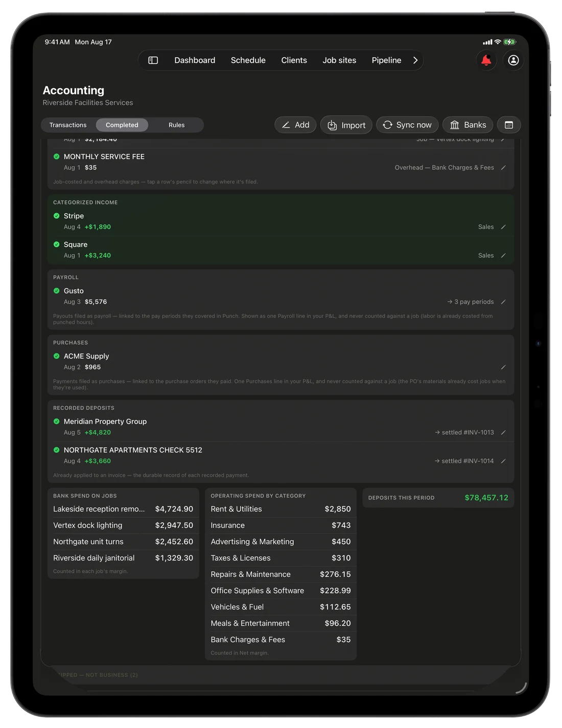Image resolution: width=562 pixels, height=728 pixels.
Task: Open the Pipeline tab
Action: click(x=386, y=60)
